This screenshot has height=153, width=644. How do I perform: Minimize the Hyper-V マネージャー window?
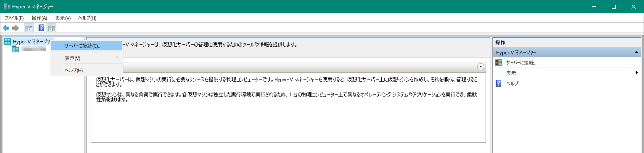tap(594, 7)
